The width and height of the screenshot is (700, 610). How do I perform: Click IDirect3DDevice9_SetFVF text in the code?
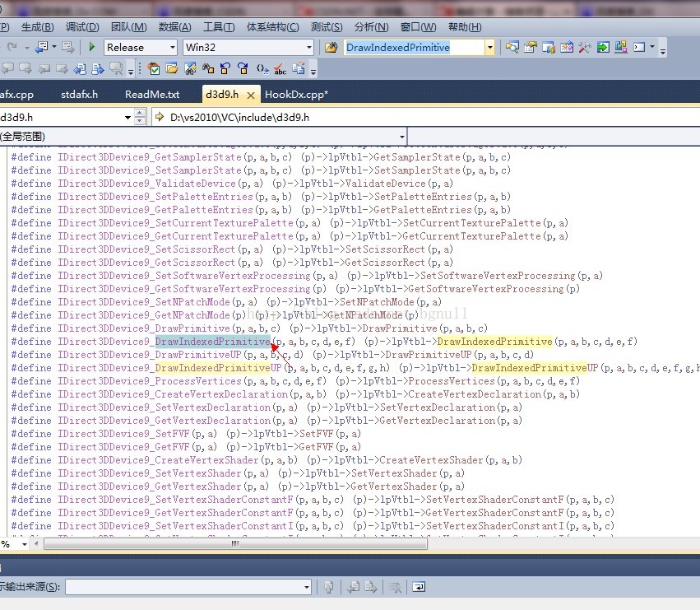coord(124,434)
